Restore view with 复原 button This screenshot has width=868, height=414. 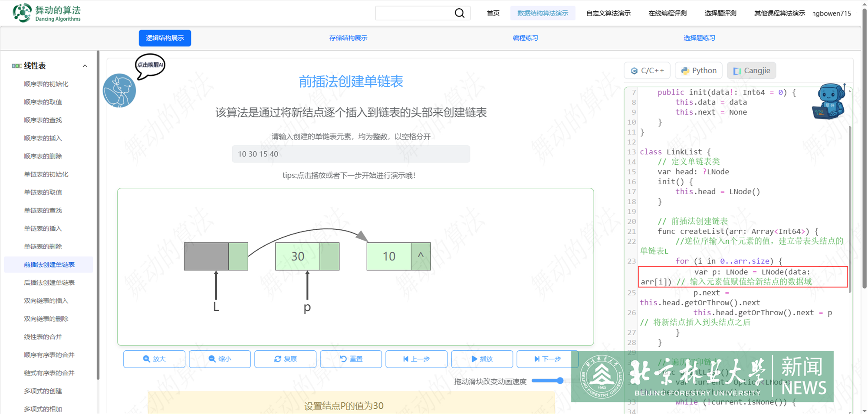point(285,359)
